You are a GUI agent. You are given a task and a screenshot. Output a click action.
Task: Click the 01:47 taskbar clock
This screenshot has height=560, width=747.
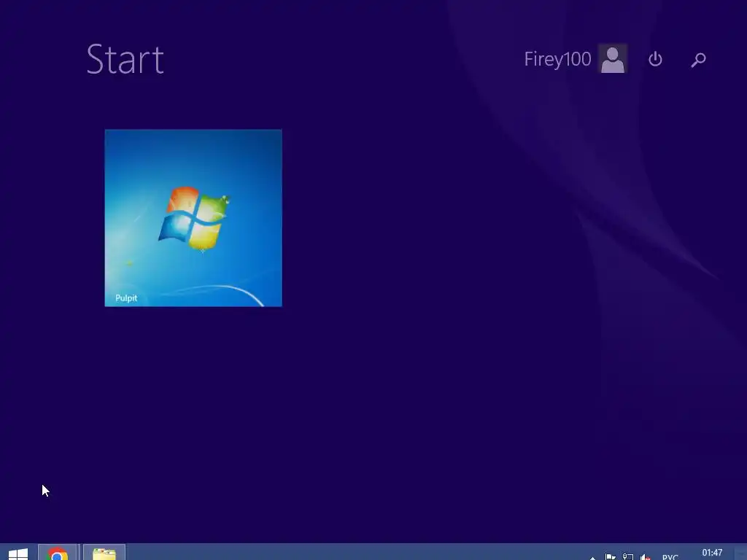[712, 553]
